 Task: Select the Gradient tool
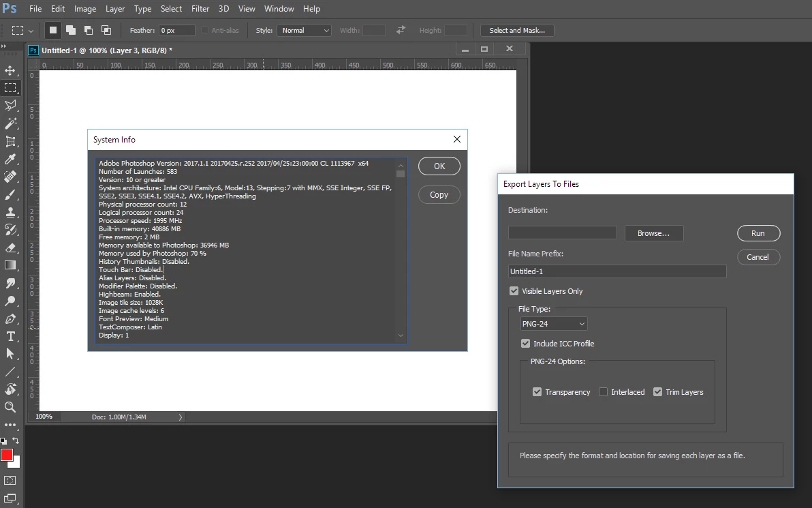pyautogui.click(x=10, y=265)
